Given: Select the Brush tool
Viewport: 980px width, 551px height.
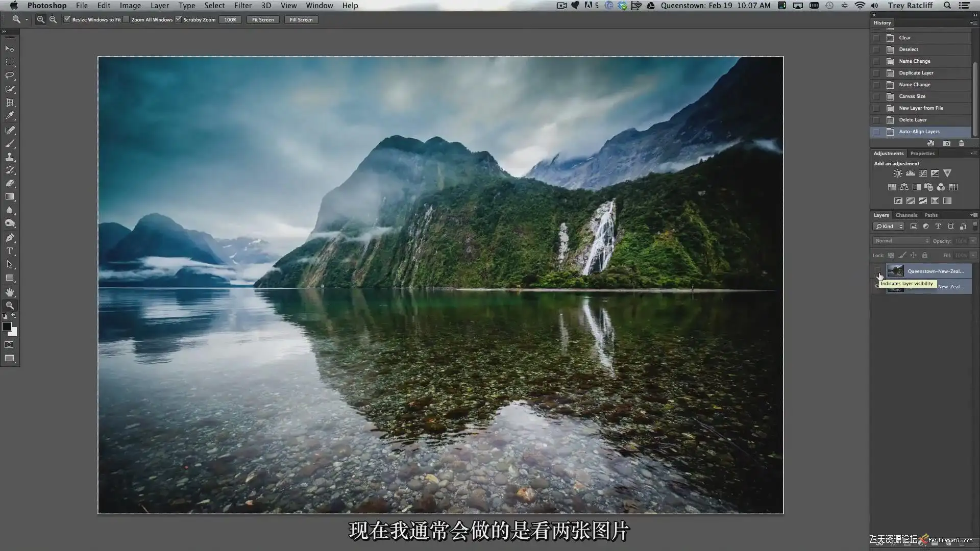Looking at the screenshot, I should (x=10, y=143).
